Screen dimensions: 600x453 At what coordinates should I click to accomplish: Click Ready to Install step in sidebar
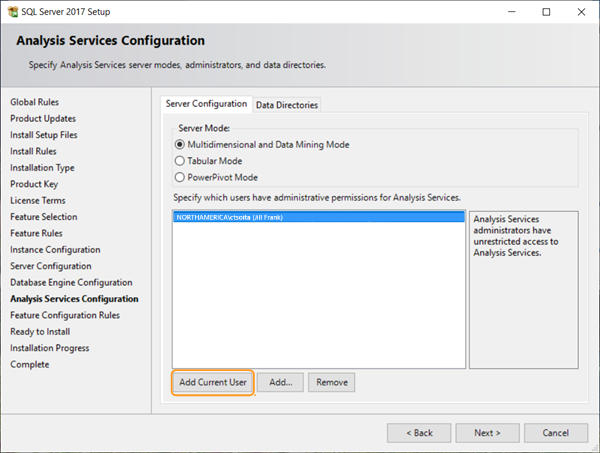[40, 332]
